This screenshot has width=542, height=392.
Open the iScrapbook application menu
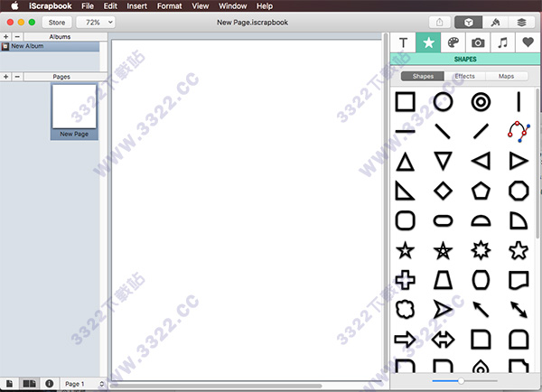50,6
